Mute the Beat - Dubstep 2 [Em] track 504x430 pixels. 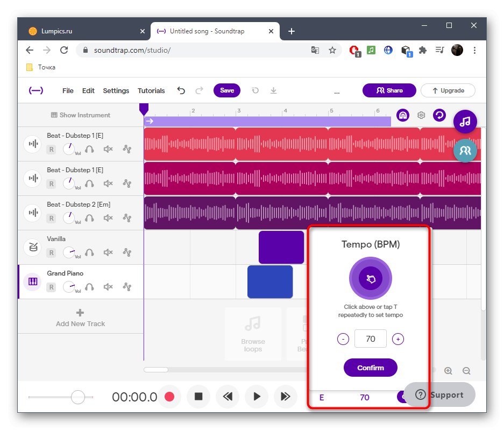[108, 218]
